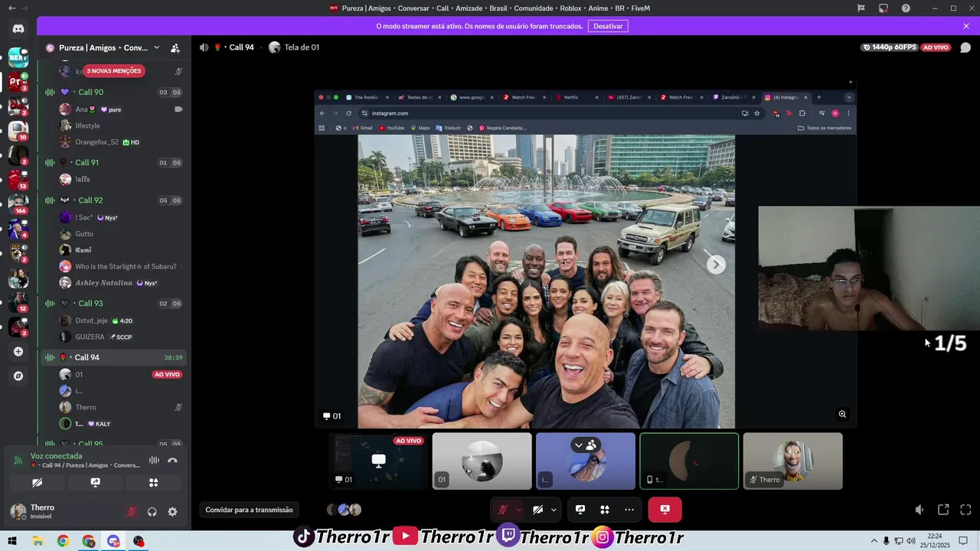The width and height of the screenshot is (980, 551).
Task: Click Add a Server plus icon
Action: [x=18, y=351]
